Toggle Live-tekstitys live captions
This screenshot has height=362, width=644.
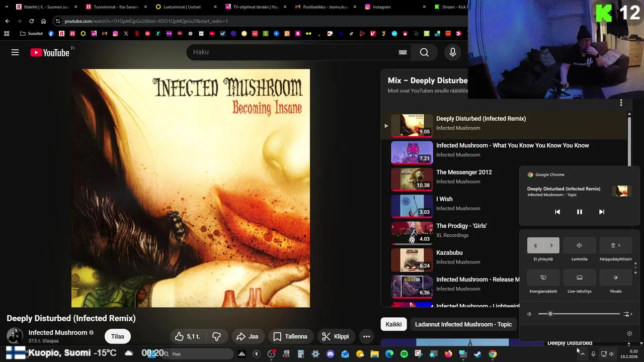[x=580, y=278]
